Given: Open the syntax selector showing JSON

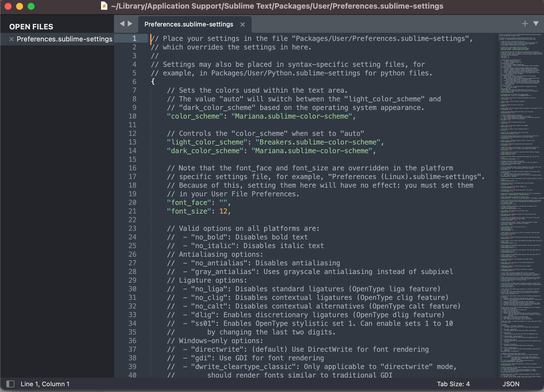Looking at the screenshot, I should pyautogui.click(x=510, y=384).
